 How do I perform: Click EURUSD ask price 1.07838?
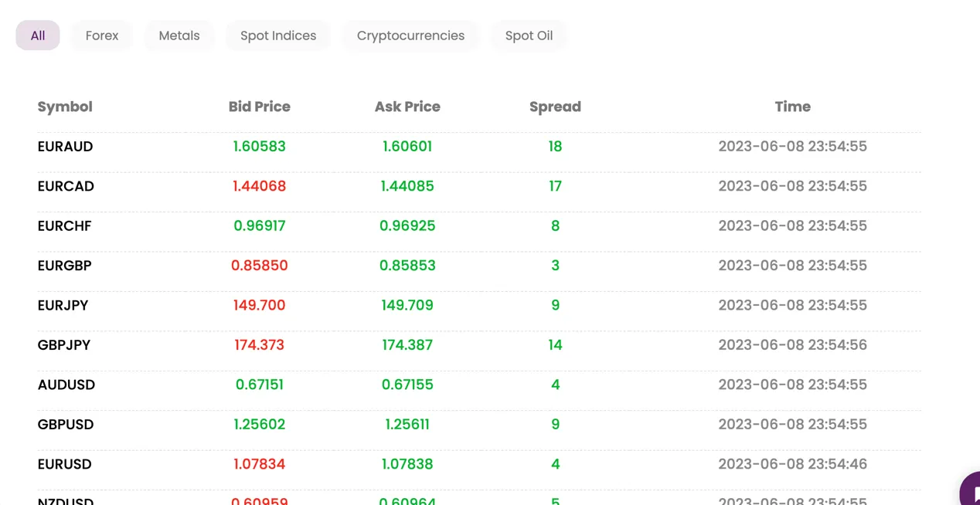click(x=407, y=464)
